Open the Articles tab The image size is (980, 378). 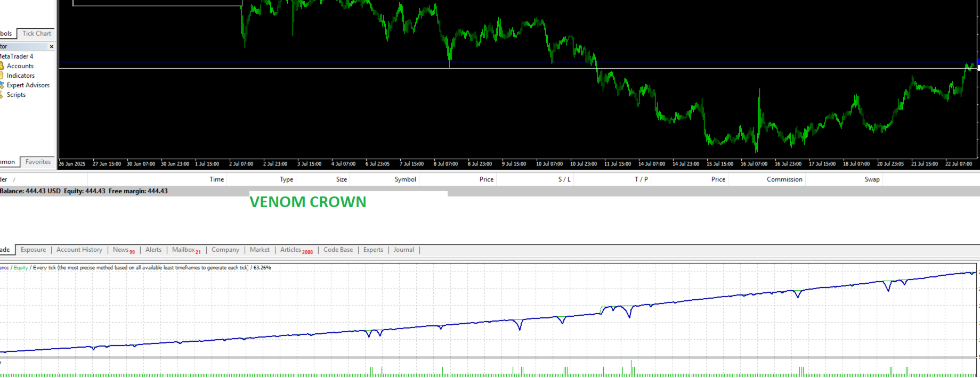point(296,250)
